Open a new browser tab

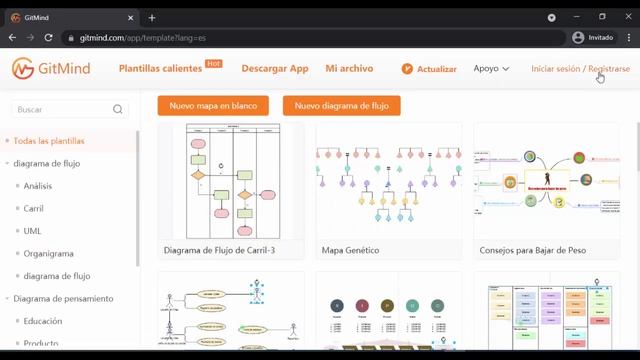coord(152,18)
